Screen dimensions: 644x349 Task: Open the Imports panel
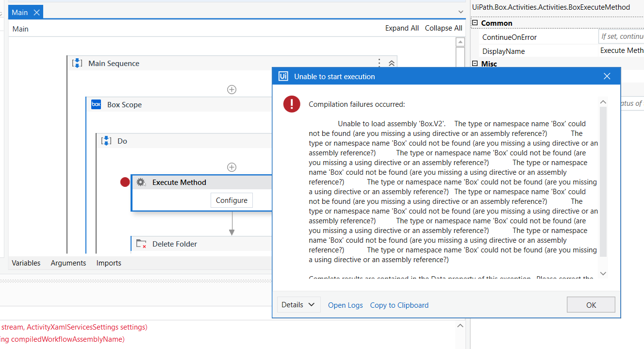pyautogui.click(x=109, y=263)
